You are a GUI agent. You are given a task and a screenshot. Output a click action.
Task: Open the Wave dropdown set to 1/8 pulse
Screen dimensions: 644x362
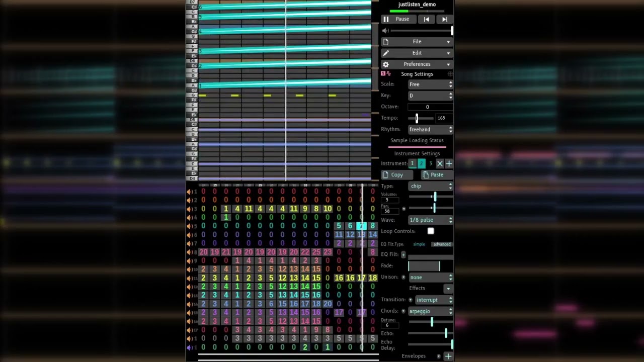[x=430, y=220]
